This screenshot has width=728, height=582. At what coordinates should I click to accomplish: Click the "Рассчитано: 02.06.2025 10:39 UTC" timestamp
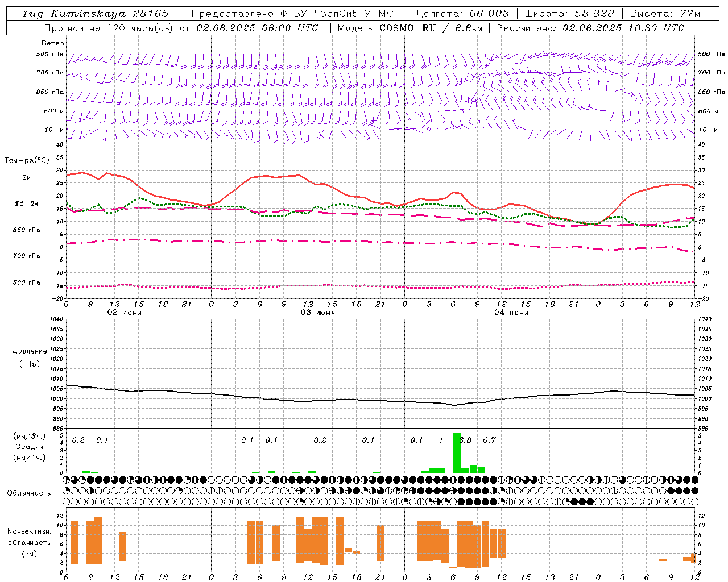pos(590,28)
